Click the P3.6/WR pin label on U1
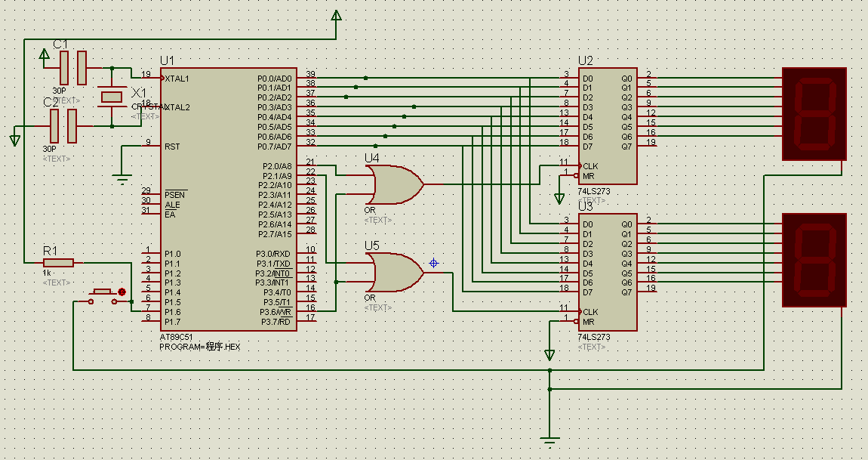868x460 pixels. [x=275, y=312]
